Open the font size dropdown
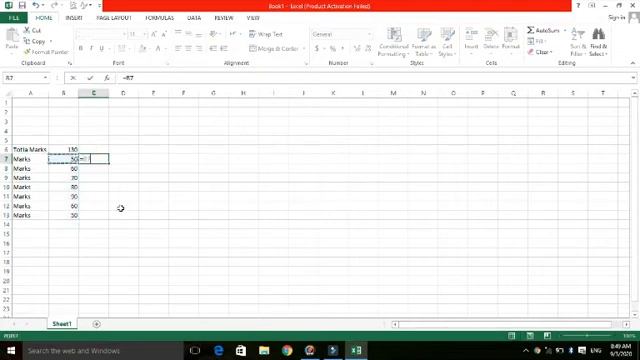640x360 pixels. [145, 34]
